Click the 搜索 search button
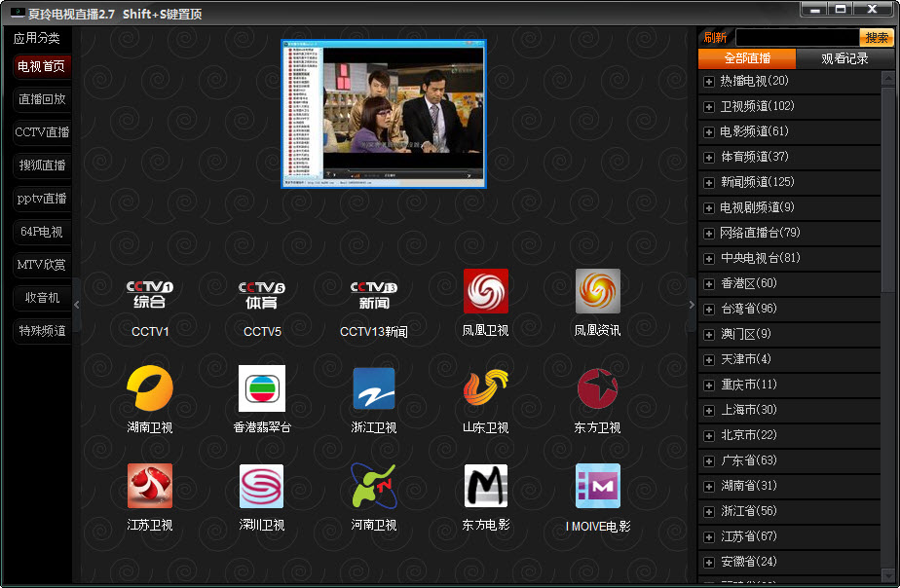The width and height of the screenshot is (900, 588). [877, 37]
